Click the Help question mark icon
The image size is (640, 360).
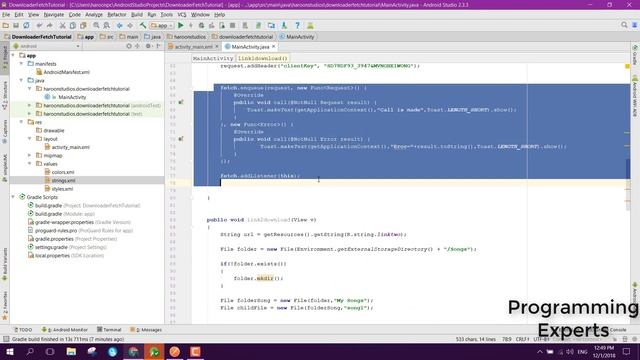[x=298, y=25]
